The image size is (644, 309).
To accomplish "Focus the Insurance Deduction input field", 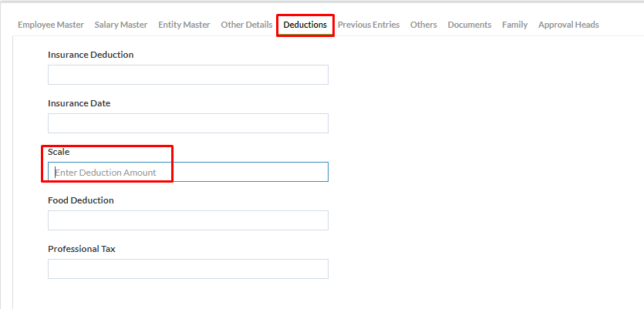I will (x=188, y=75).
